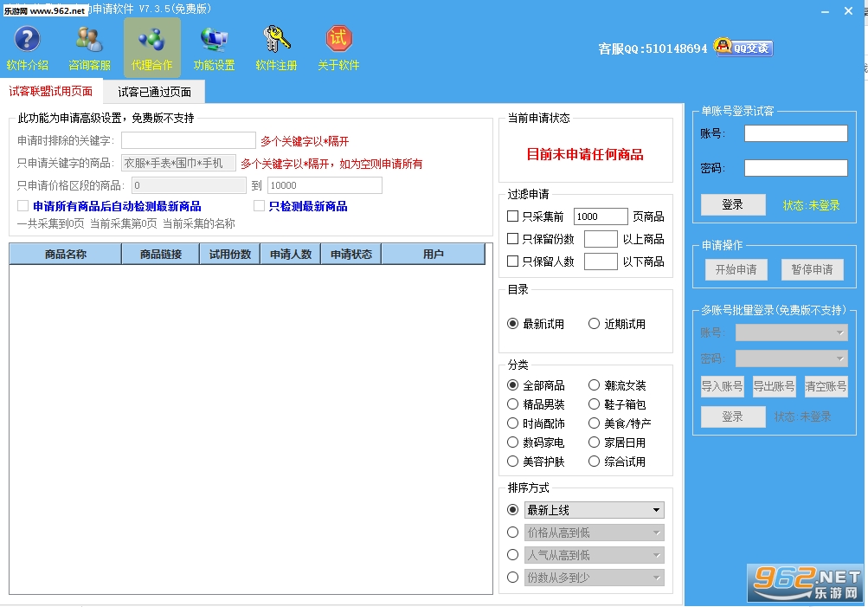Focus the single-account 密码 input field
This screenshot has width=868, height=607.
point(796,168)
